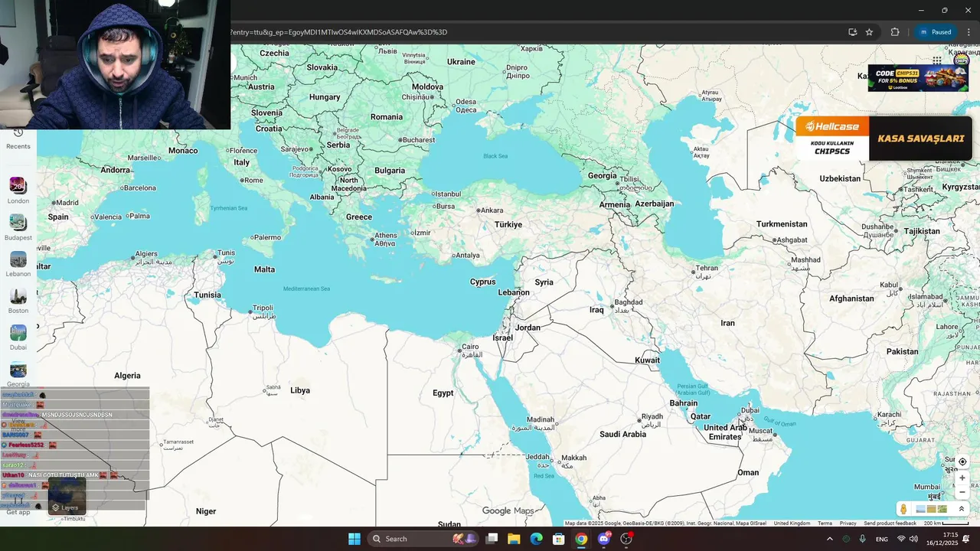Switch ENG input language indicator
Image resolution: width=980 pixels, height=551 pixels.
[882, 539]
